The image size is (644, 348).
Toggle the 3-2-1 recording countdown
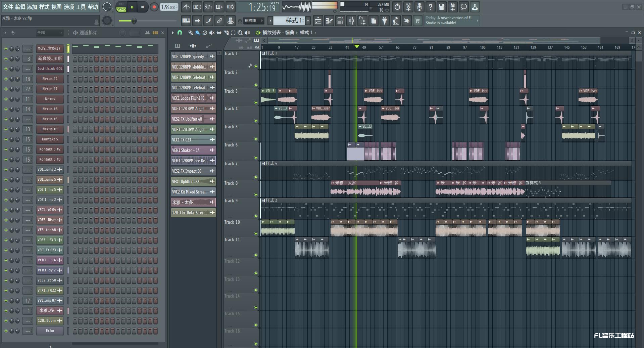point(208,7)
